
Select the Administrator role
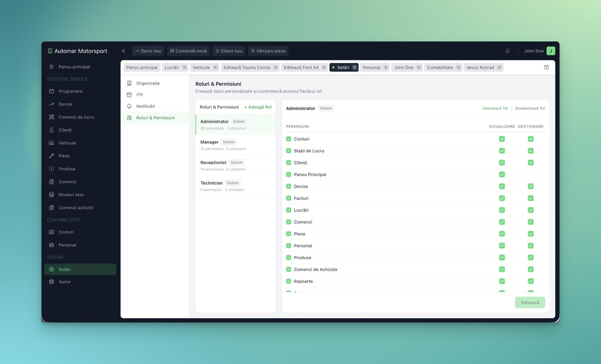pos(236,125)
